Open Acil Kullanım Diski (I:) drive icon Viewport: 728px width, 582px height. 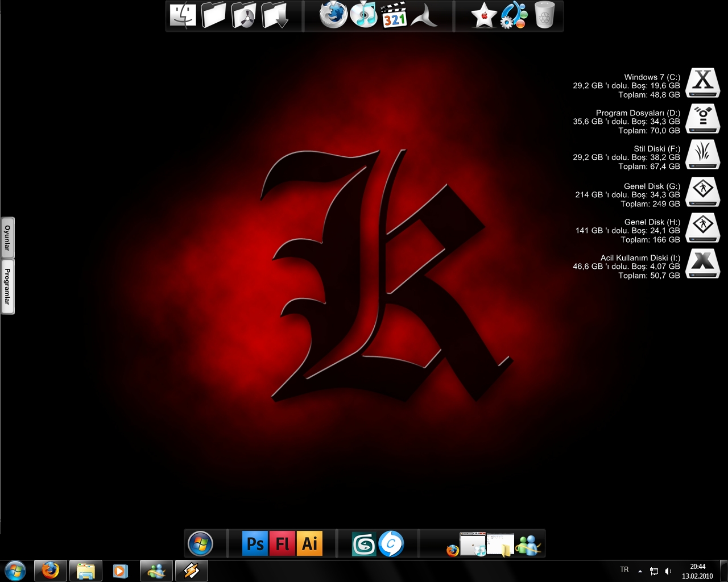703,263
